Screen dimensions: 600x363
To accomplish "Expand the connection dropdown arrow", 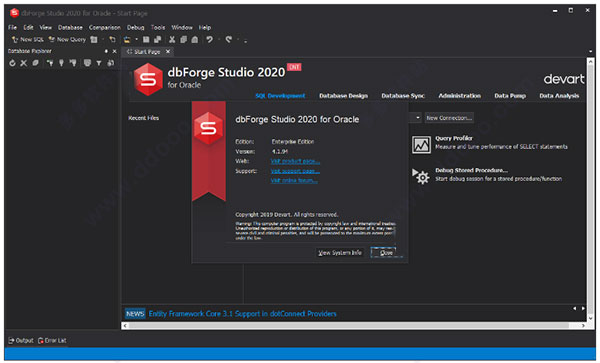I will coord(418,118).
